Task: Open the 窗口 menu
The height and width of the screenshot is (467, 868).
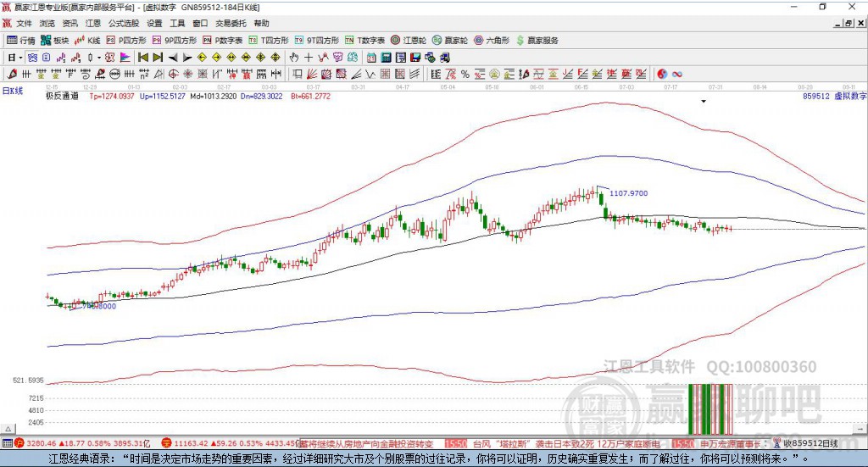Action: point(200,23)
